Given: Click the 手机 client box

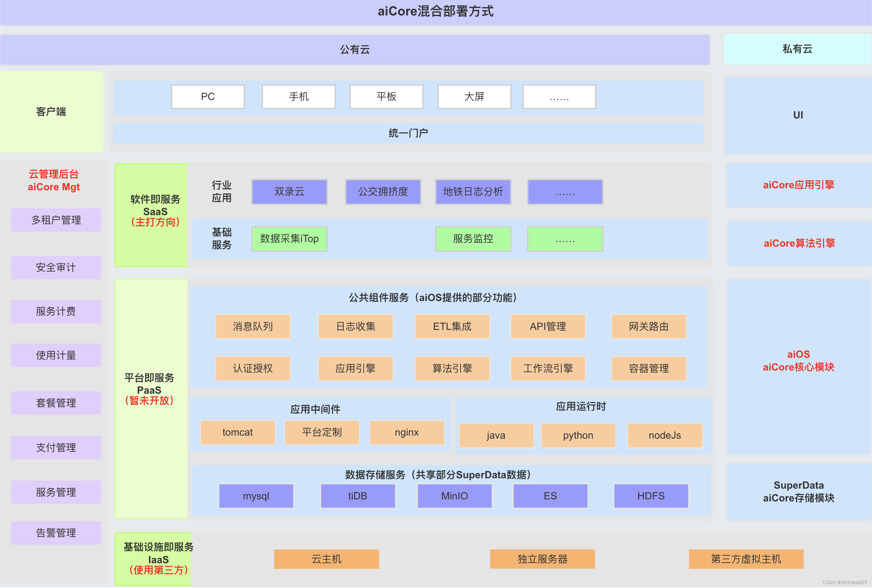Looking at the screenshot, I should click(299, 97).
